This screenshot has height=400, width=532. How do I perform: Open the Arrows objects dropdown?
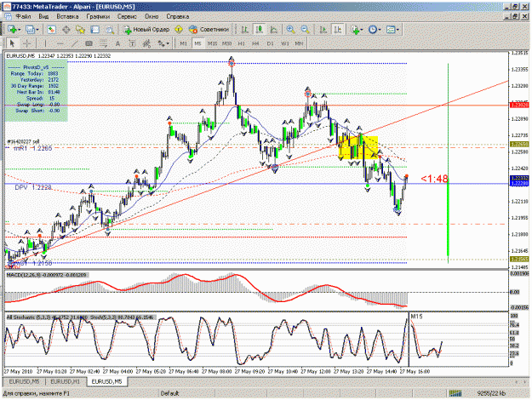(x=163, y=43)
